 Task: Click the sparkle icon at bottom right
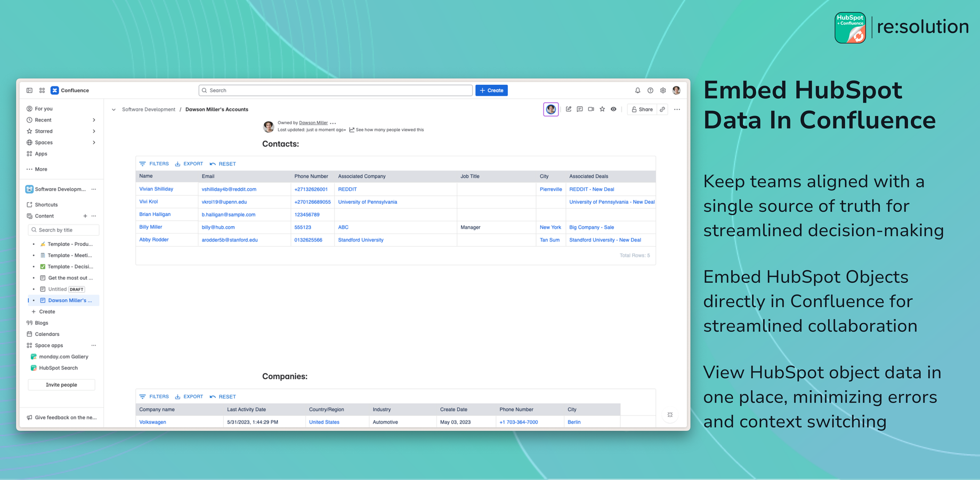pos(670,415)
